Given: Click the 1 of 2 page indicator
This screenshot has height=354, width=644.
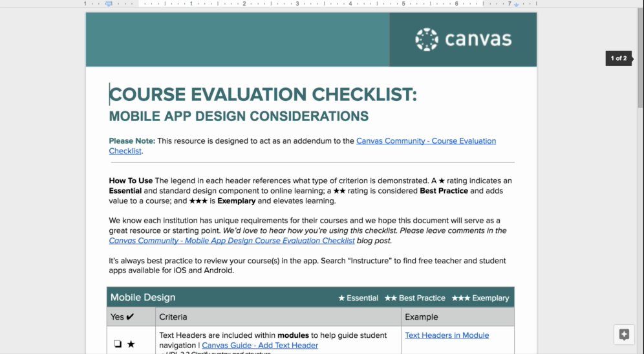Looking at the screenshot, I should (618, 58).
